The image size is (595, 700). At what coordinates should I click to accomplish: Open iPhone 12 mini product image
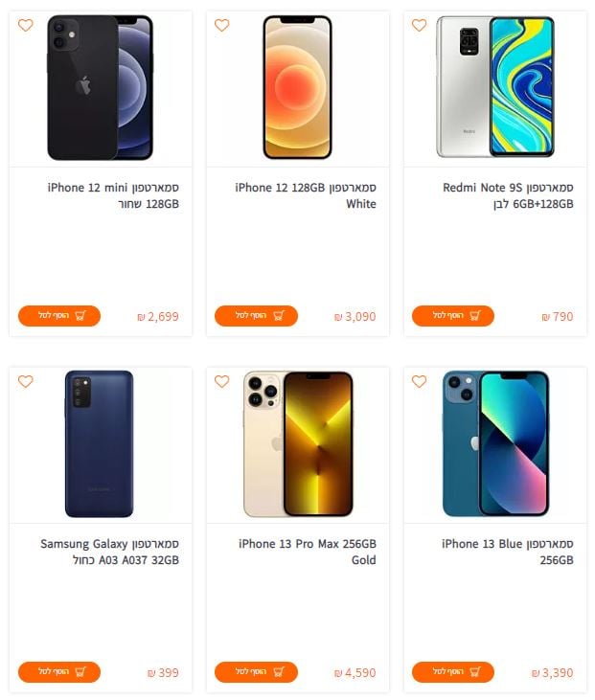click(x=101, y=87)
